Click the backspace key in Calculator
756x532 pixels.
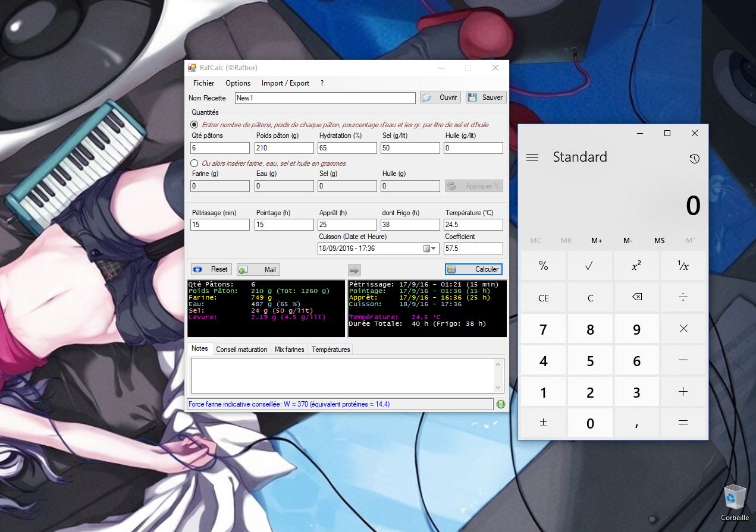click(636, 297)
